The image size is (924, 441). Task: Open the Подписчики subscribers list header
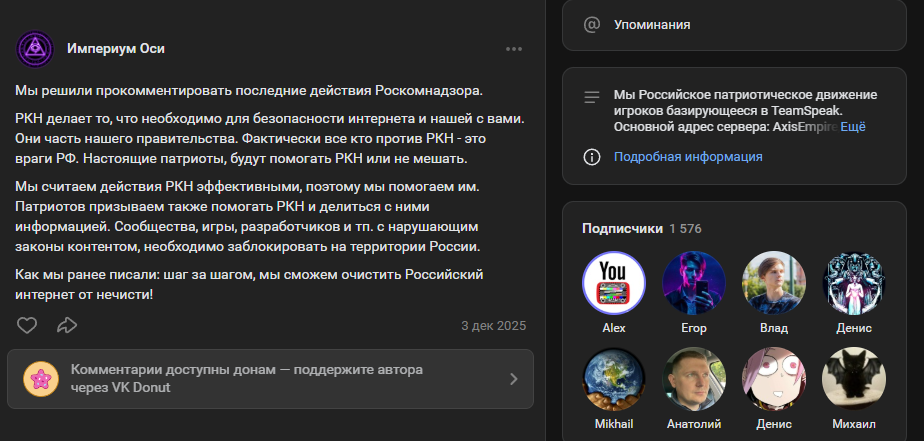[622, 228]
